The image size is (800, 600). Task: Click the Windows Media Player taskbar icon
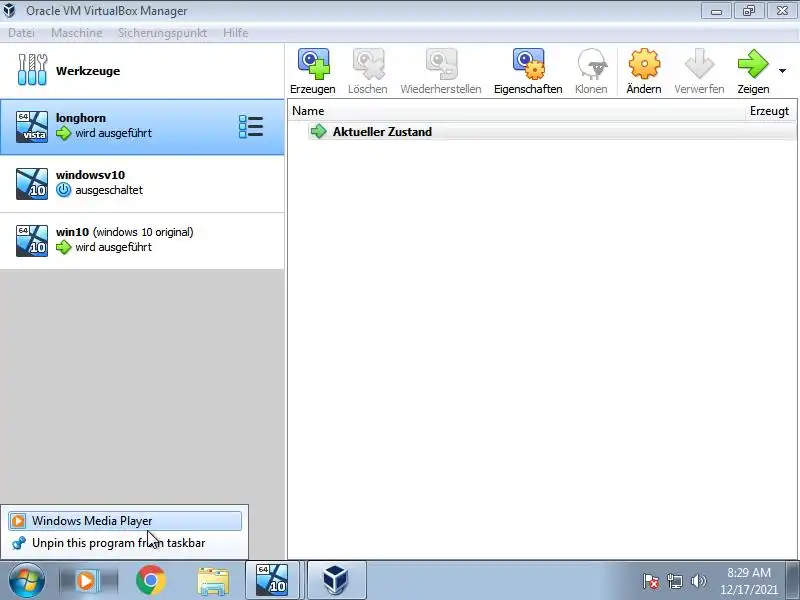pyautogui.click(x=86, y=581)
